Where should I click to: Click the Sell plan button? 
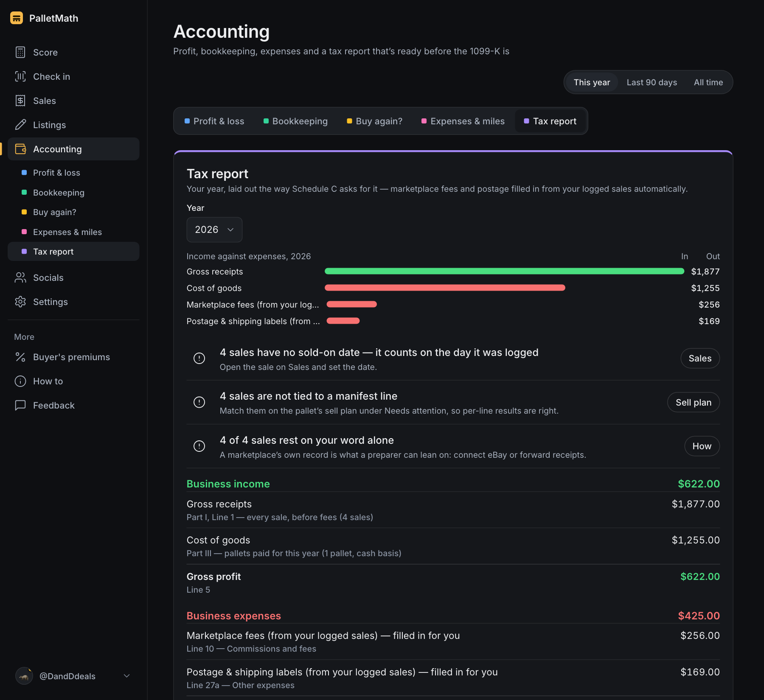click(x=693, y=402)
